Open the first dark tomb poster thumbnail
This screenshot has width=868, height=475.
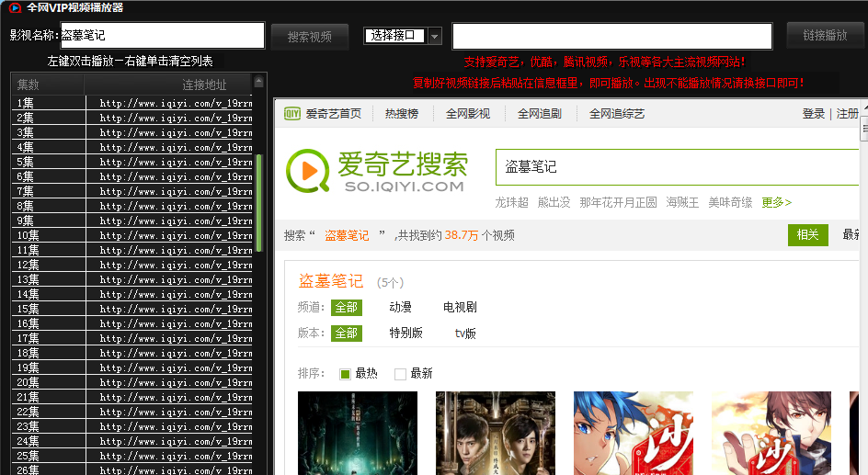[358, 433]
